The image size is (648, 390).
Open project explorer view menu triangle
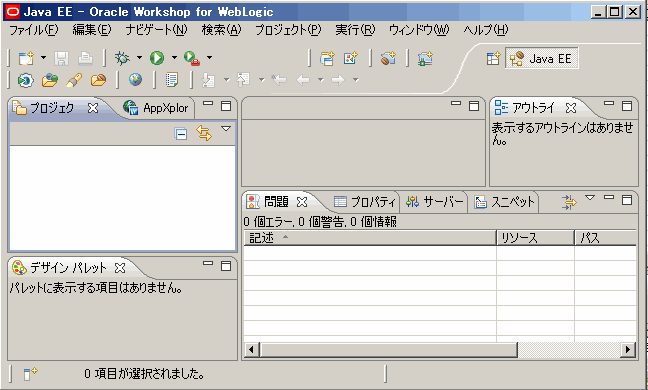(x=226, y=129)
